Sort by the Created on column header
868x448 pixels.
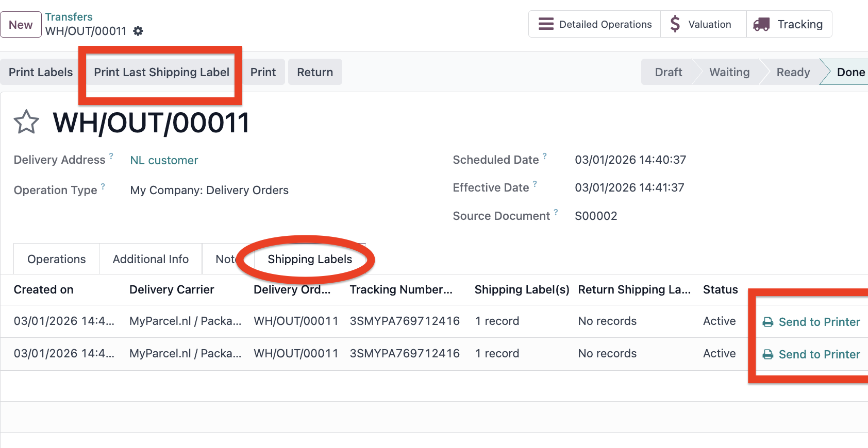click(x=44, y=289)
